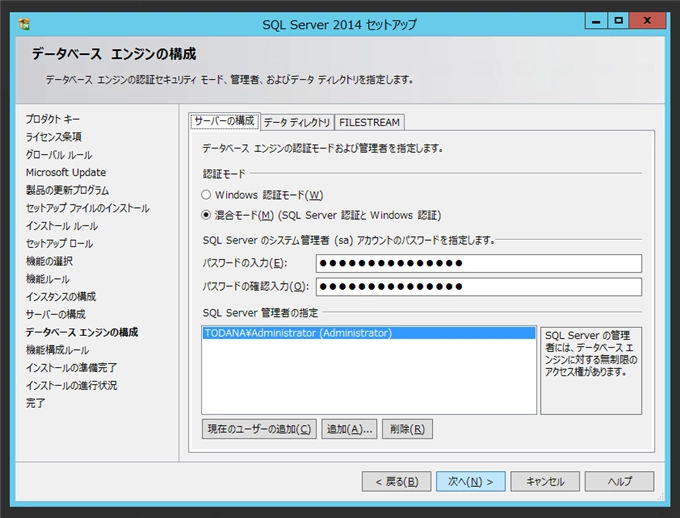Click the SQL Server 管理者 description box

[591, 370]
